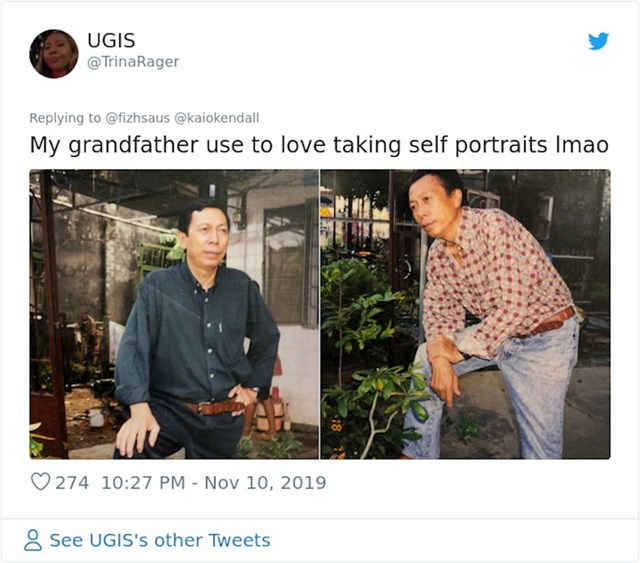640x563 pixels.
Task: Click the 274 likes count
Action: click(72, 483)
